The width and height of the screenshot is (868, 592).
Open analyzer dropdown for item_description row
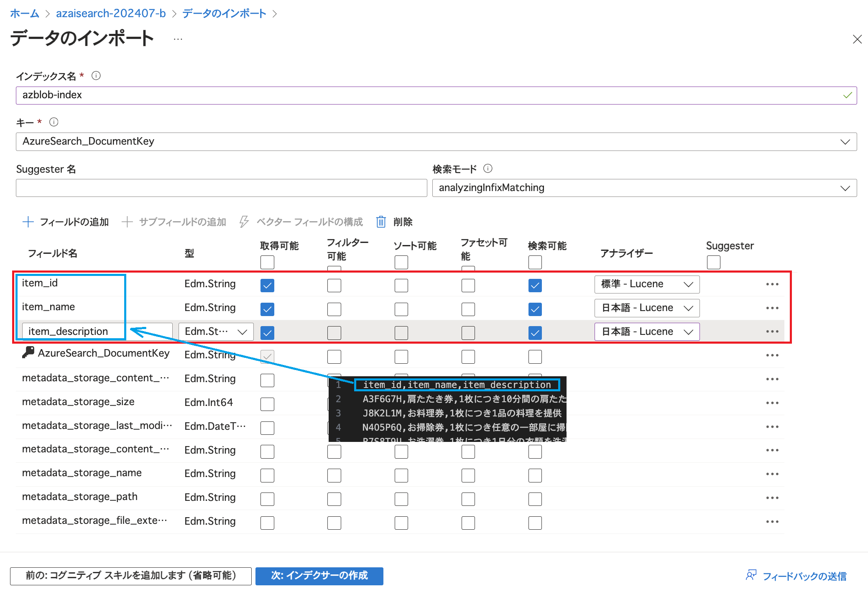[647, 332]
